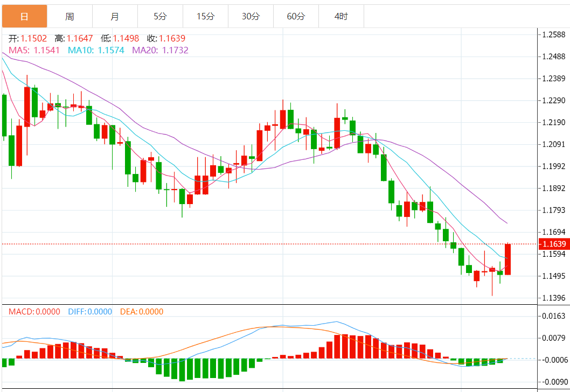This screenshot has width=570, height=392.
Task: Switch to the 周 weekly tab
Action: (x=70, y=16)
